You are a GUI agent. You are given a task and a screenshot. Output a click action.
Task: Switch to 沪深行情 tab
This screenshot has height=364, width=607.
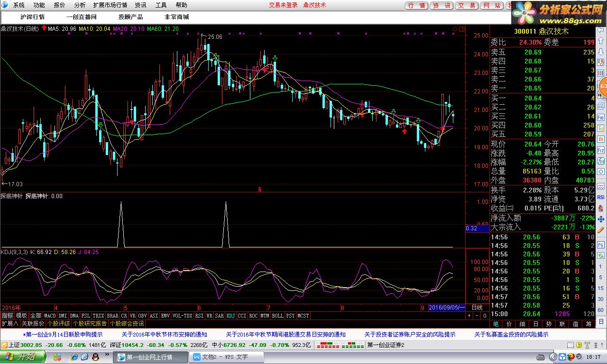[33, 17]
